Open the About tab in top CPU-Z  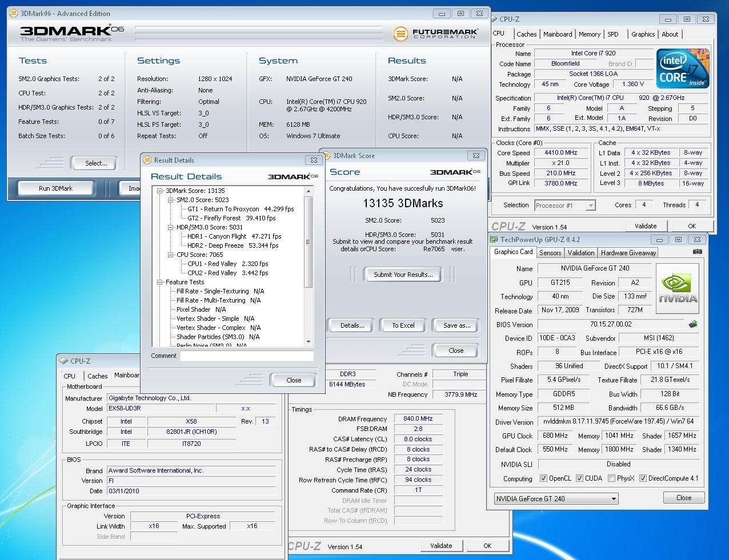pyautogui.click(x=670, y=34)
